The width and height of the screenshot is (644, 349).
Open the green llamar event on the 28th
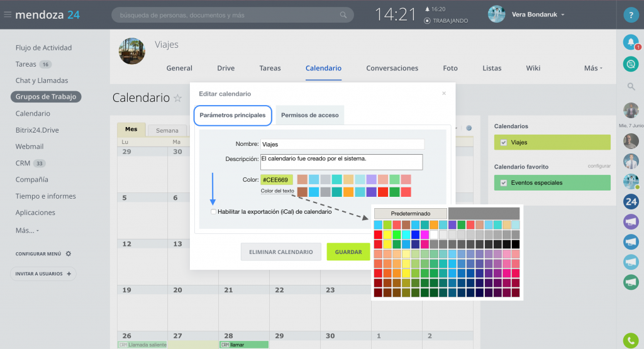pyautogui.click(x=244, y=345)
